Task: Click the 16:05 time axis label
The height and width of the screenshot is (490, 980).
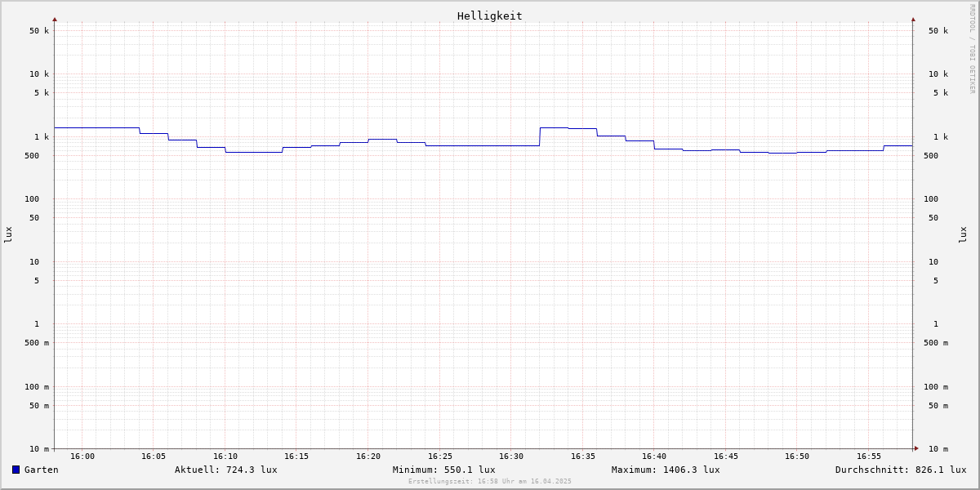Action: [154, 457]
